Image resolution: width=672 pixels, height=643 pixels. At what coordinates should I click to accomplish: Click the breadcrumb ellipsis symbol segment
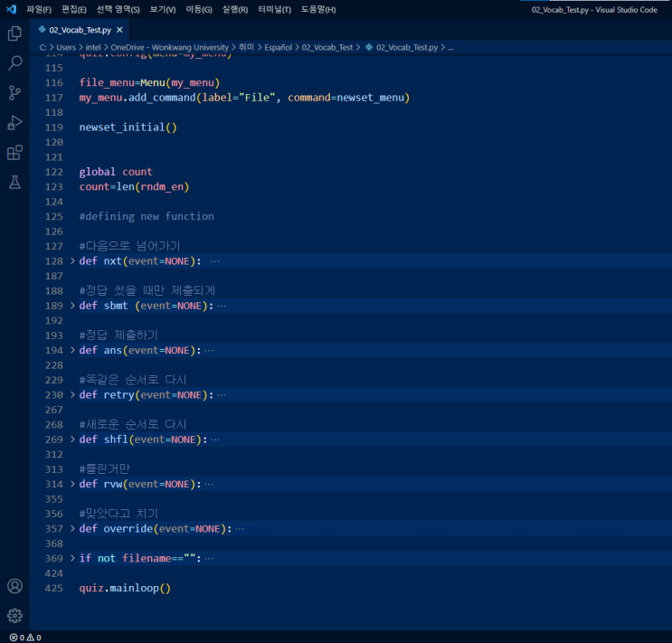(450, 48)
